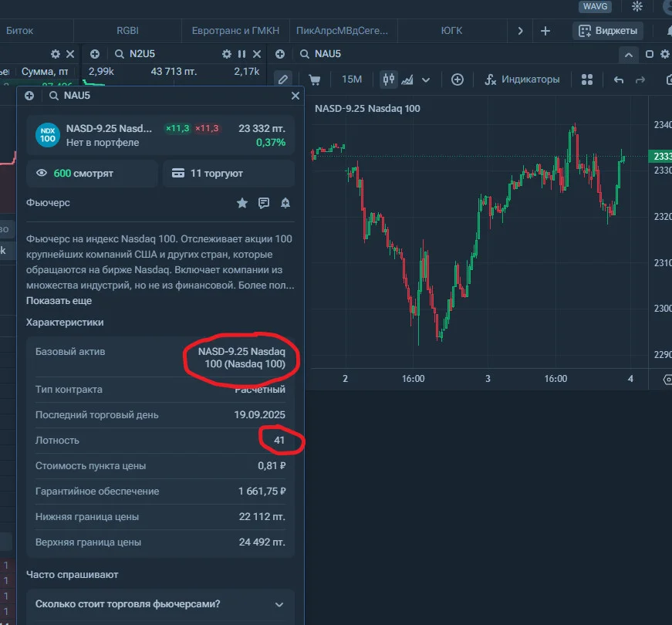The height and width of the screenshot is (625, 672).
Task: Expand Сколько стоит торговля фьючерсами question
Action: pos(160,604)
